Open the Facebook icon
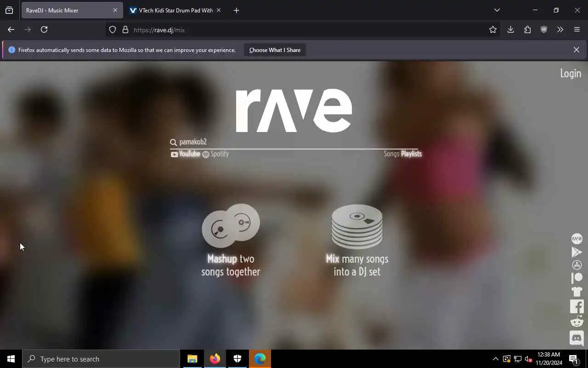Viewport: 588px width, 368px height. [x=577, y=306]
